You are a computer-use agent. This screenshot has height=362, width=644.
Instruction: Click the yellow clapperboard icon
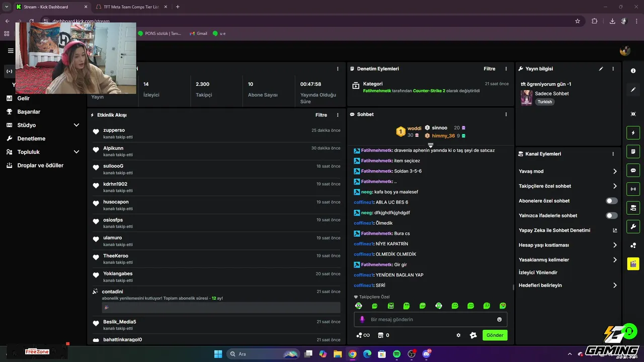coord(633,263)
